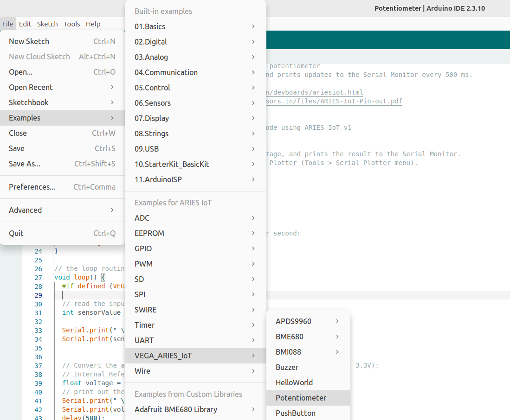Open the Tools menu
The image size is (510, 420).
tap(71, 24)
